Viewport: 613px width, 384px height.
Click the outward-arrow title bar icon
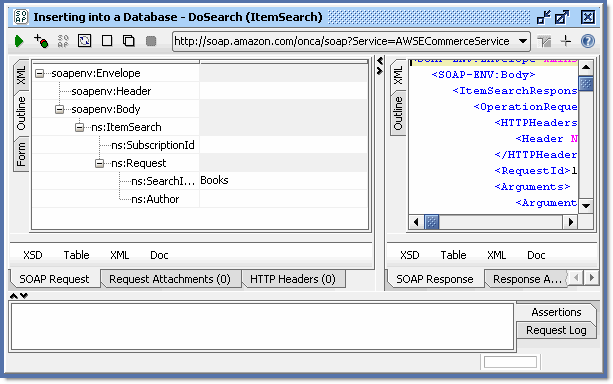click(x=562, y=17)
